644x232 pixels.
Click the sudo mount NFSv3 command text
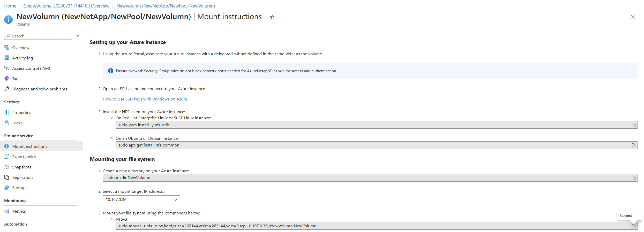click(218, 226)
